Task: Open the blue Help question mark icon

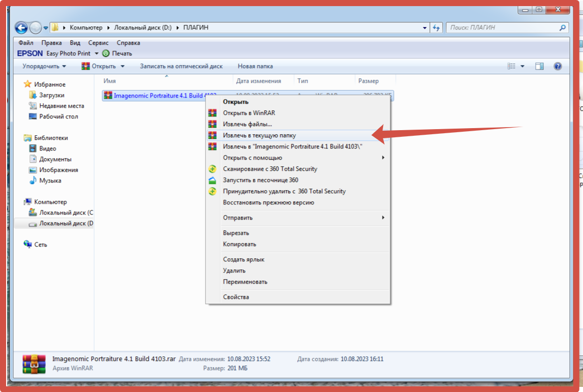Action: click(x=558, y=66)
